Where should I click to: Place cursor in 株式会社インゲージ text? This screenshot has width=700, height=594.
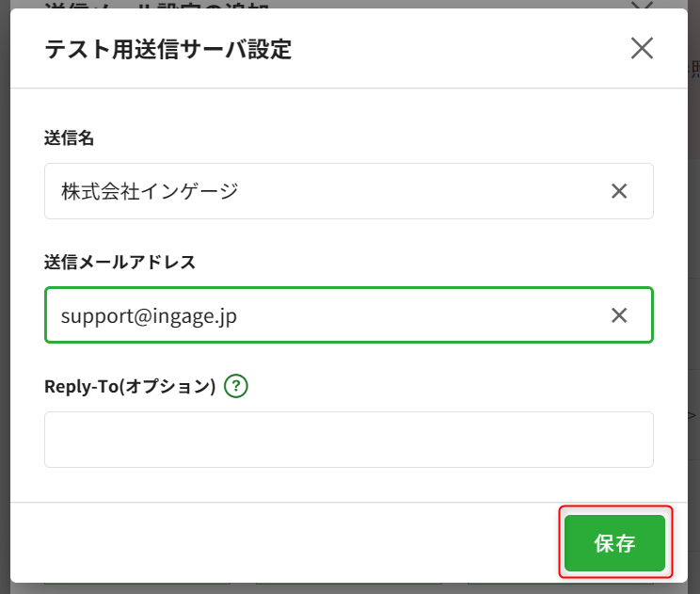click(x=150, y=191)
